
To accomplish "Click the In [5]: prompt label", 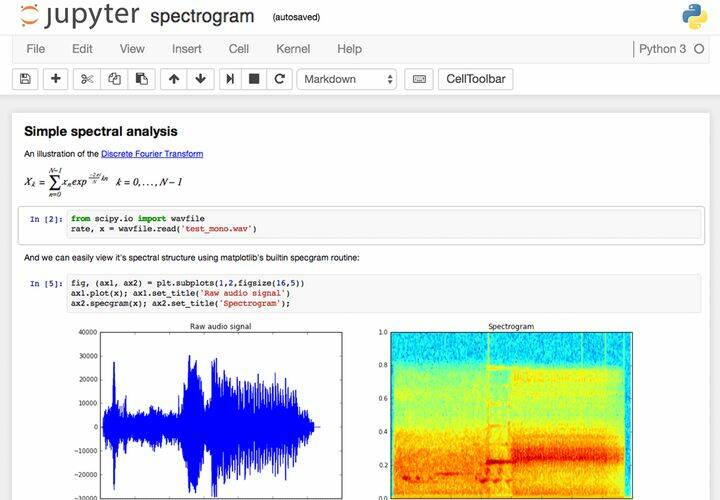I will coord(46,284).
